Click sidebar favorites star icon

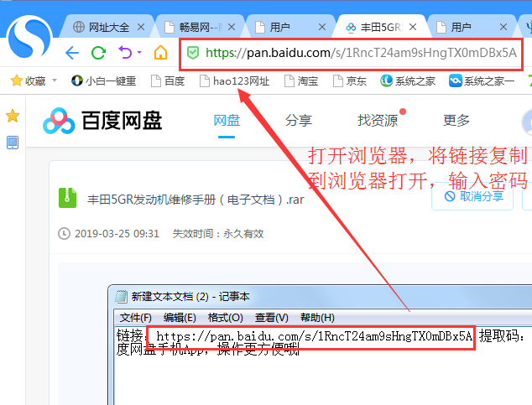pos(13,117)
